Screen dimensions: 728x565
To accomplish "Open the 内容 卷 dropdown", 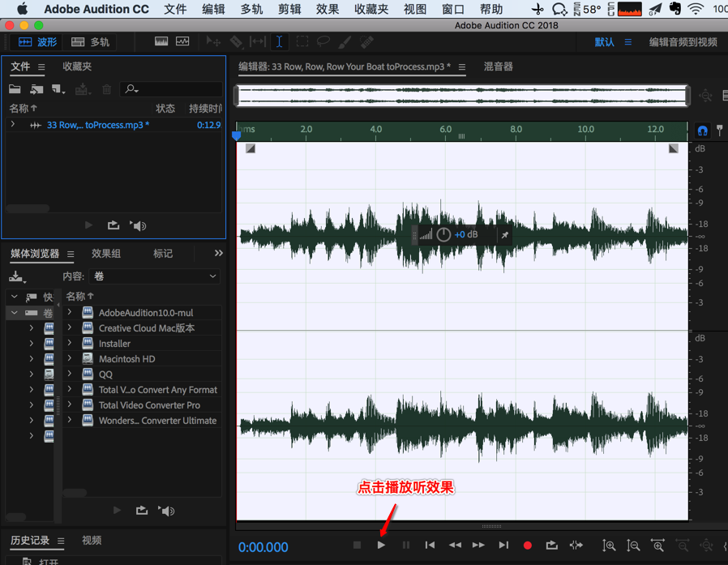I will tap(155, 276).
